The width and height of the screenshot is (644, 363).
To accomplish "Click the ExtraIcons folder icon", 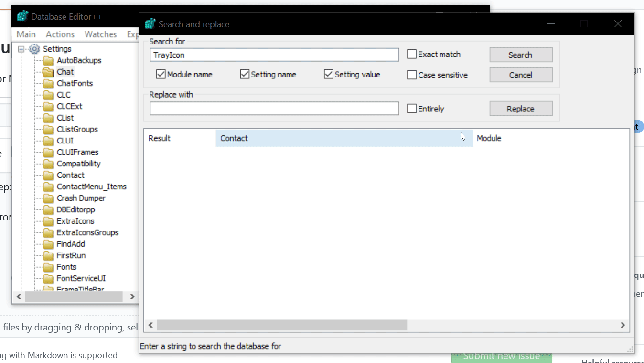I will pyautogui.click(x=48, y=221).
